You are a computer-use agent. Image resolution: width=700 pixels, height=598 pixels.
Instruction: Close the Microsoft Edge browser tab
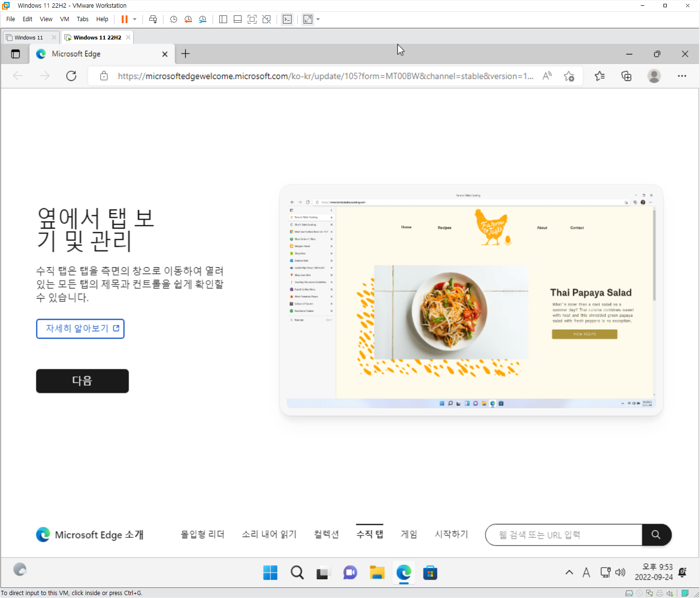click(x=165, y=54)
